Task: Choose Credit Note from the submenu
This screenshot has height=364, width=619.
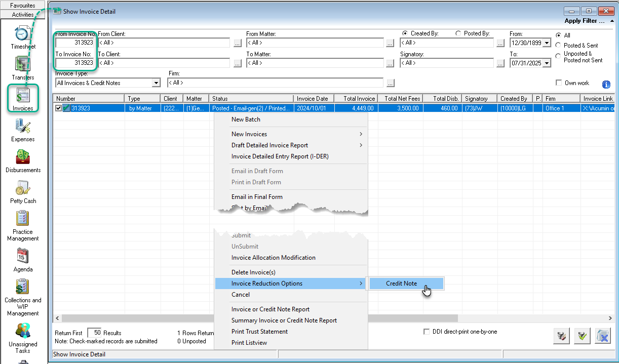Action: point(406,284)
